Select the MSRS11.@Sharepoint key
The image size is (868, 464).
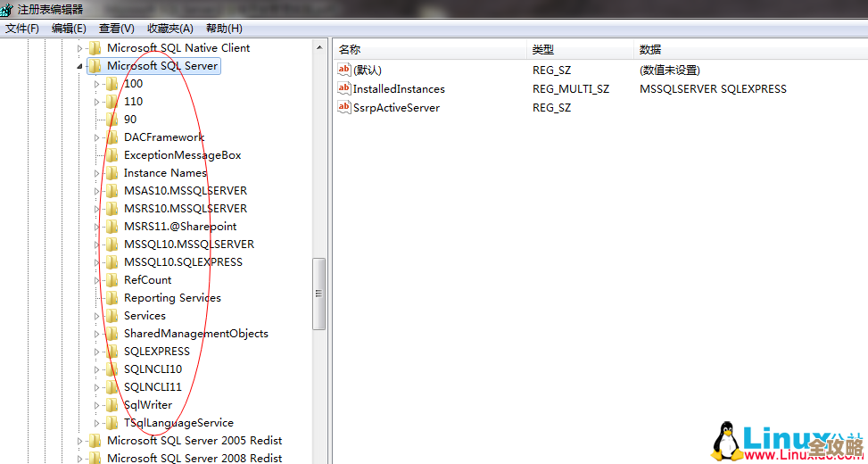tap(179, 227)
